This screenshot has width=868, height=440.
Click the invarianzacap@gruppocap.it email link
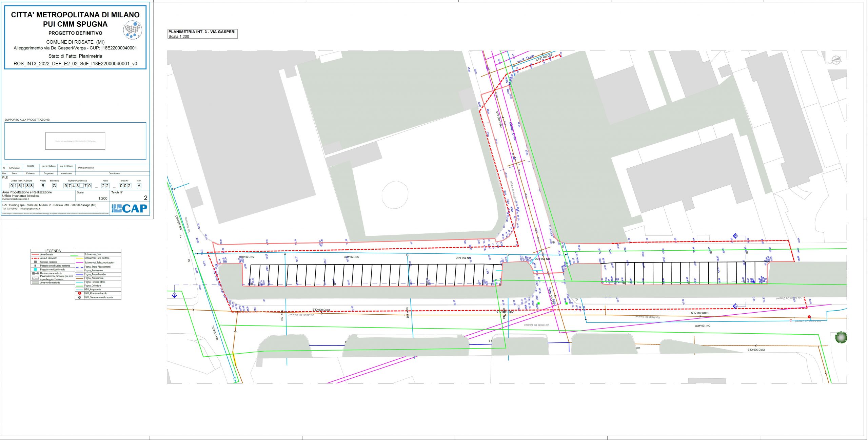pos(16,199)
